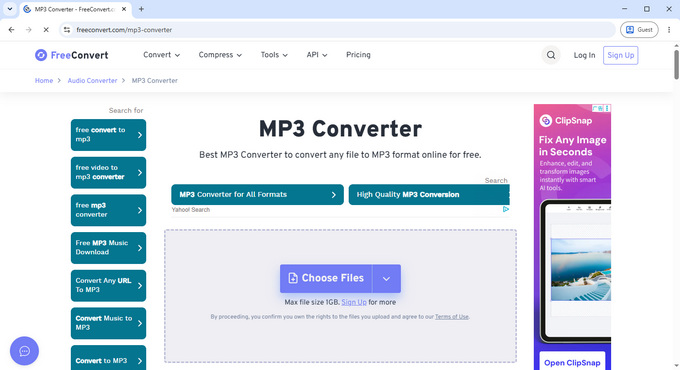
Task: Click the ClipSnap ad logo
Action: (566, 121)
